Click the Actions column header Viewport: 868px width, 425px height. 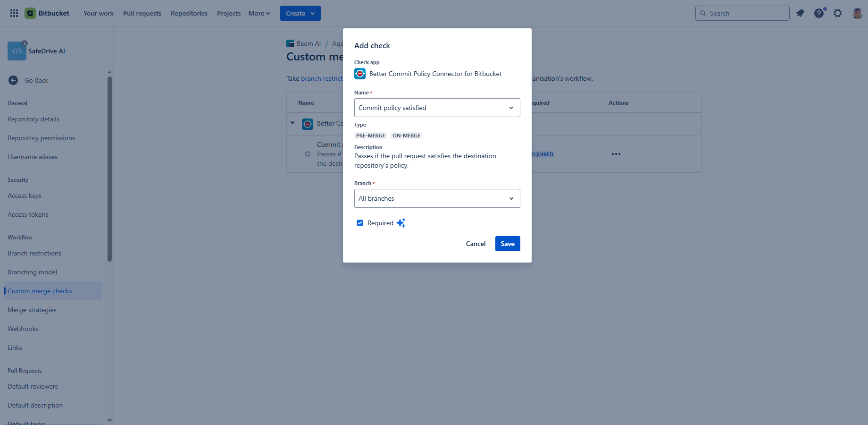[x=618, y=103]
